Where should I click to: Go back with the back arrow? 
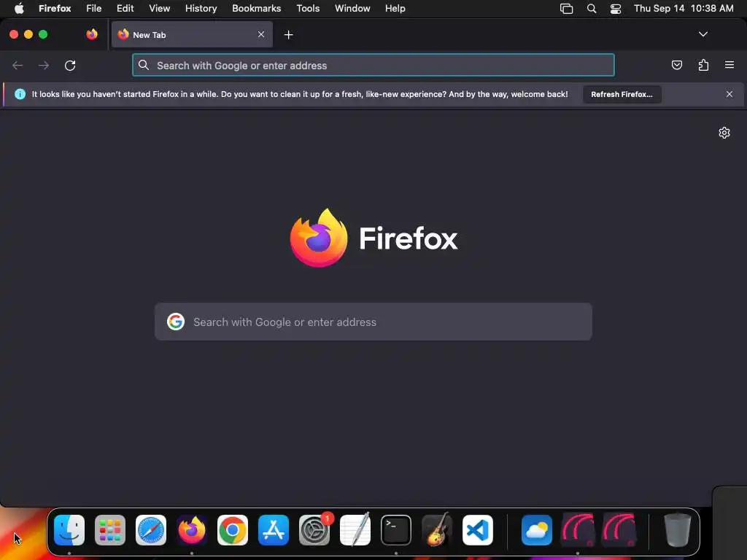tap(18, 65)
